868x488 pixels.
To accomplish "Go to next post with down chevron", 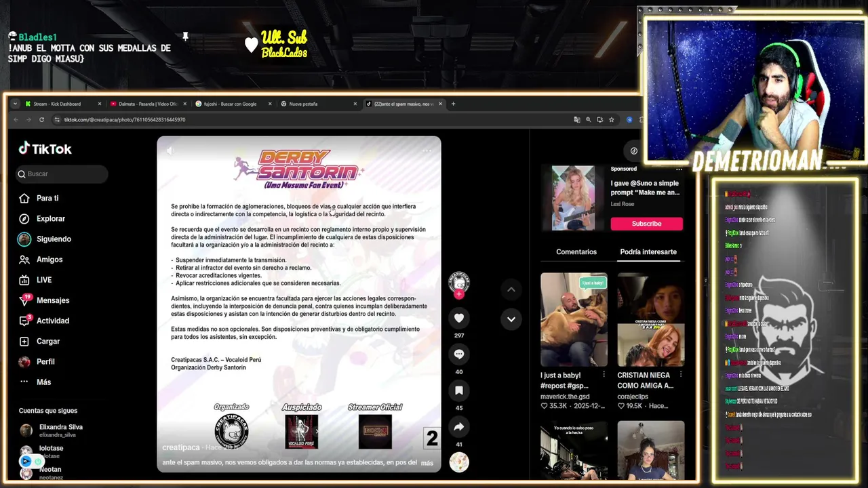I will 511,319.
